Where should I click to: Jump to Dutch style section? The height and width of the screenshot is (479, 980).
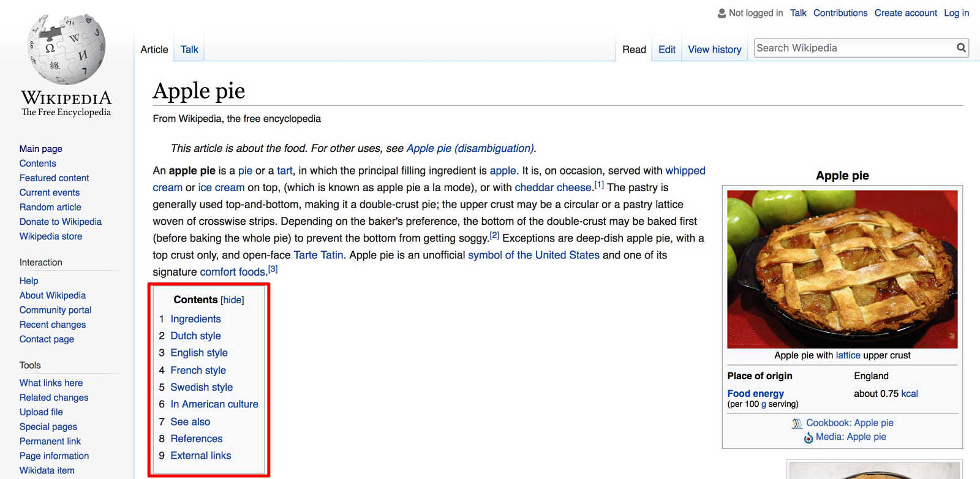coord(195,336)
